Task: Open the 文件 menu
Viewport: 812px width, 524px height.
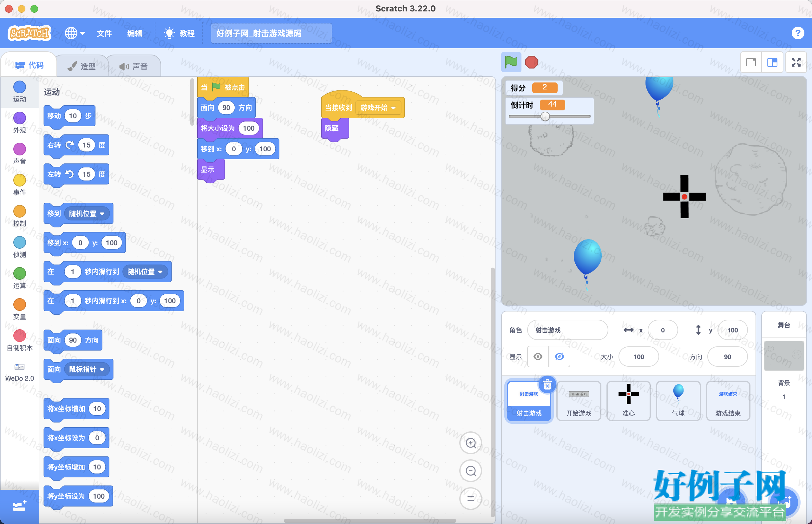Action: (104, 33)
